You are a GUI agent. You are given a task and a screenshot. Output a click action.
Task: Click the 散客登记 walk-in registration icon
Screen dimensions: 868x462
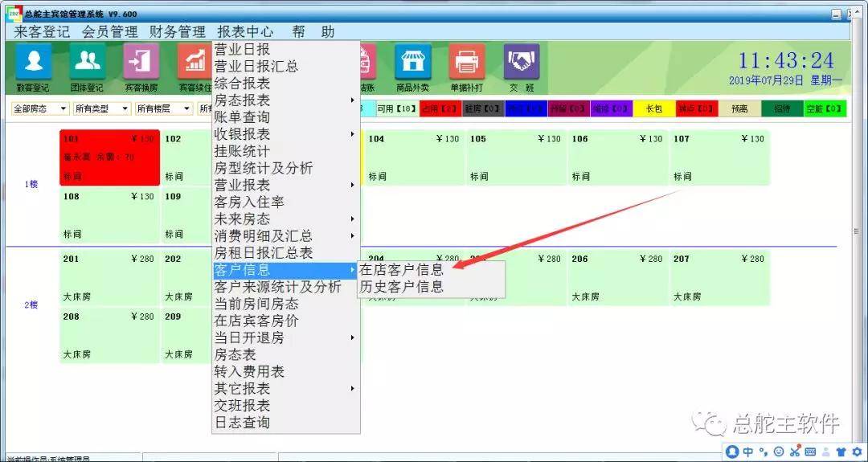click(33, 63)
